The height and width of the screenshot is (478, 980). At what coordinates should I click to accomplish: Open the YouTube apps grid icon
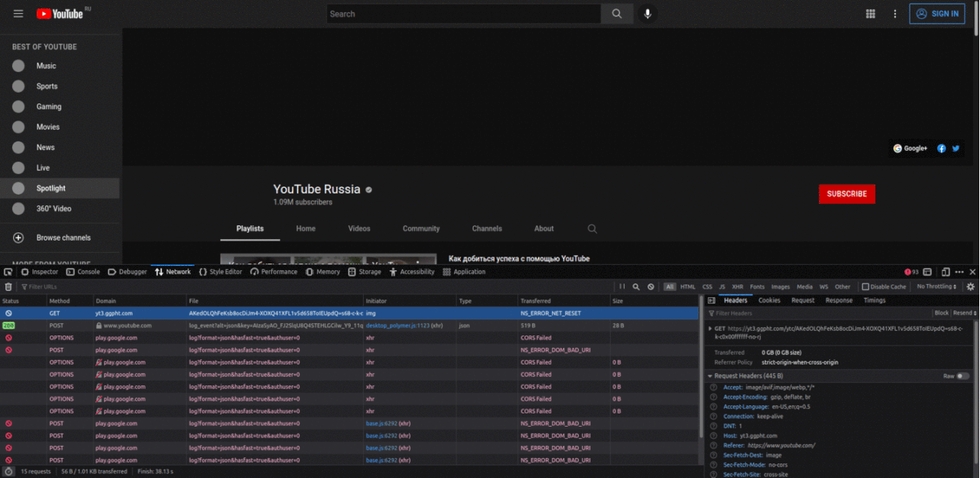click(871, 14)
